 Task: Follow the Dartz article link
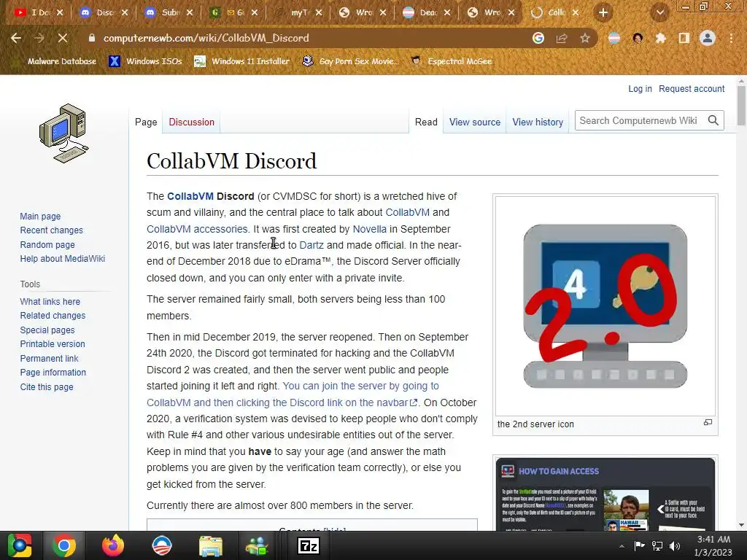pos(311,245)
